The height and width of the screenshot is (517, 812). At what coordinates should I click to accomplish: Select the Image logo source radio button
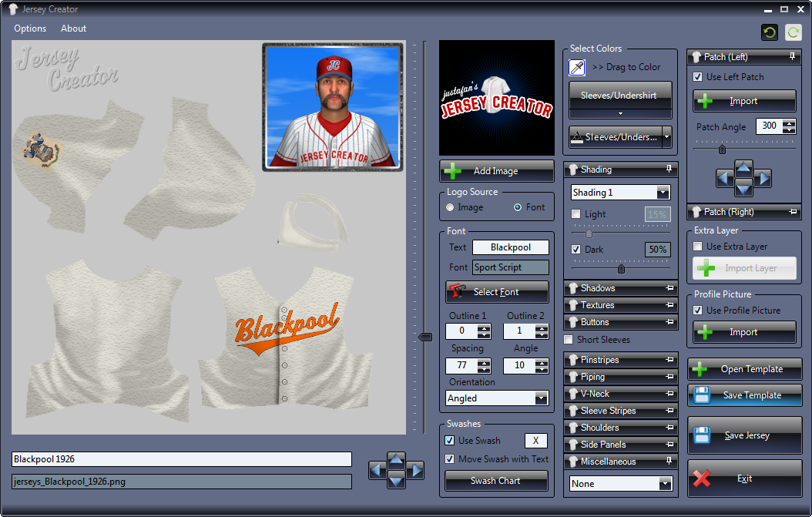(x=451, y=207)
